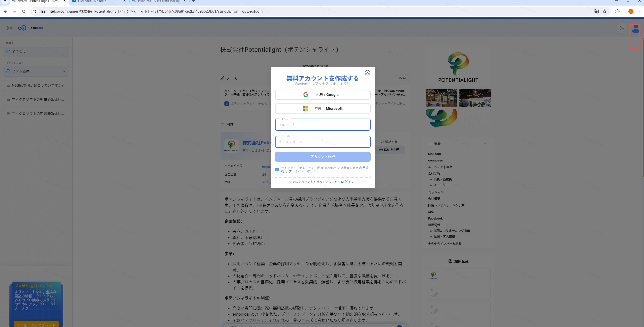This screenshot has width=644, height=327.
Task: Jump to LinkedIn outline entry
Action: click(434, 154)
